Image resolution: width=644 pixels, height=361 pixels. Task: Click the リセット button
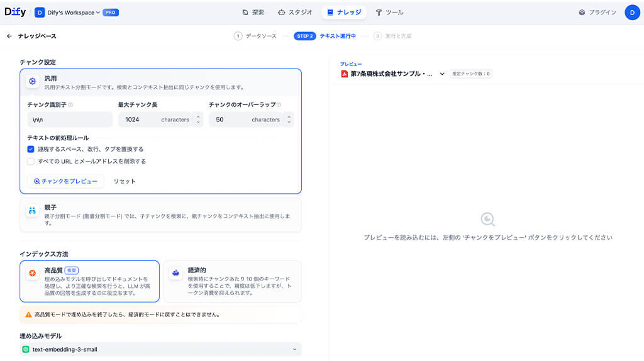(124, 181)
